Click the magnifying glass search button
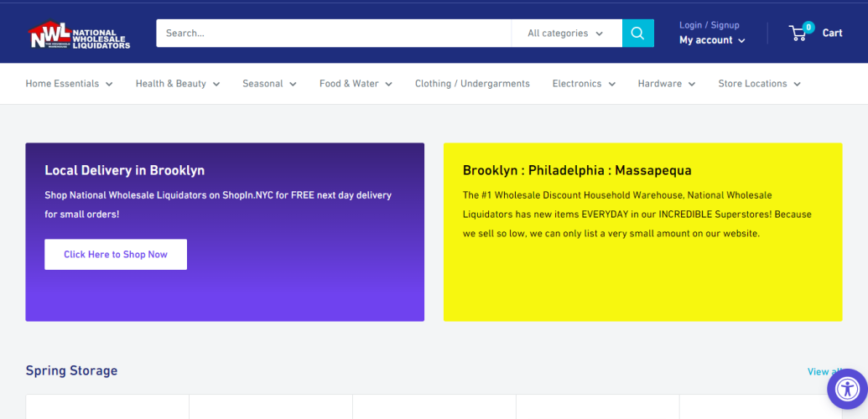This screenshot has height=419, width=868. 637,34
